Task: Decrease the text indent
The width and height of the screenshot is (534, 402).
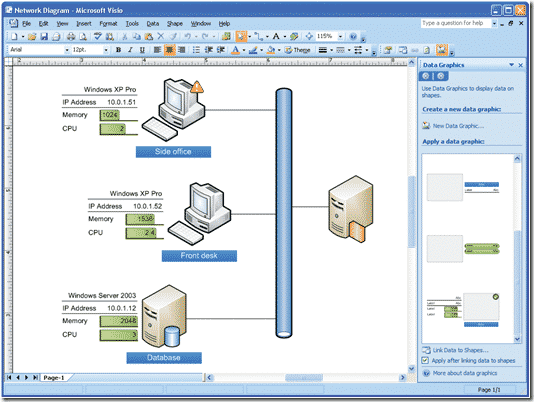Action: tap(209, 50)
